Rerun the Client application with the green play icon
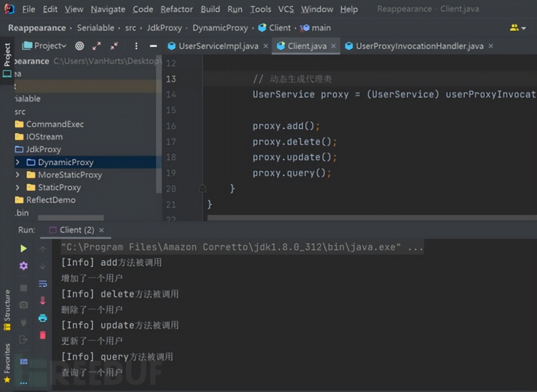 (23, 248)
